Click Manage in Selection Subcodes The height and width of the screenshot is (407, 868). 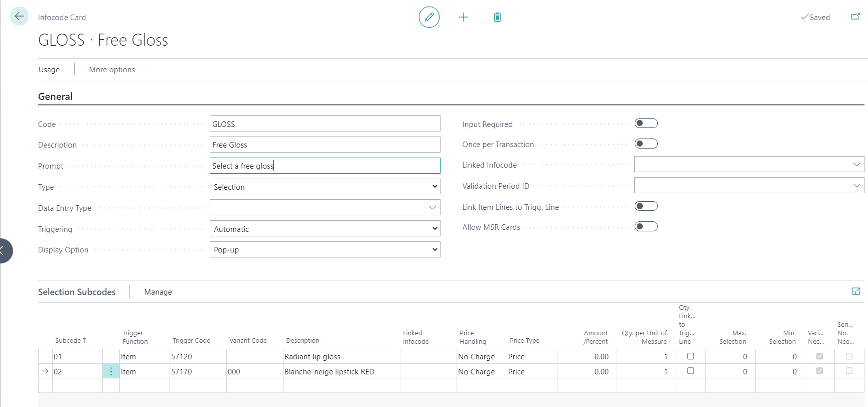click(158, 292)
